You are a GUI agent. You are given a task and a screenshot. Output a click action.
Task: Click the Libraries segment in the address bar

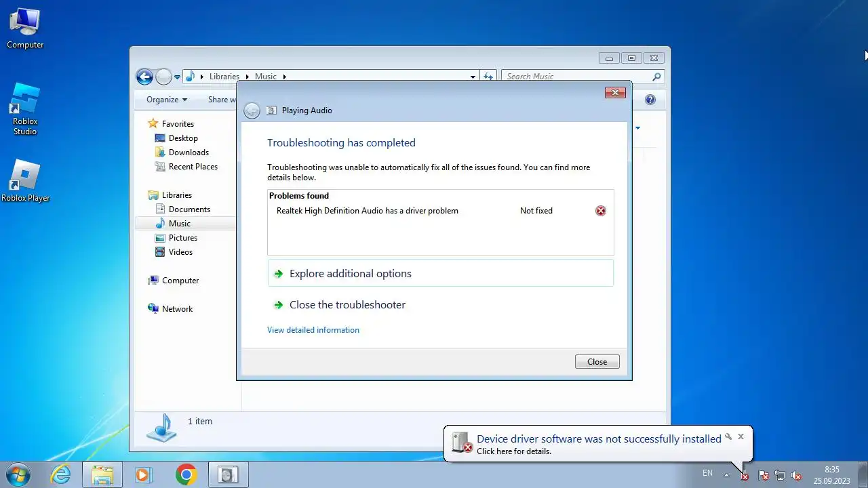click(224, 77)
